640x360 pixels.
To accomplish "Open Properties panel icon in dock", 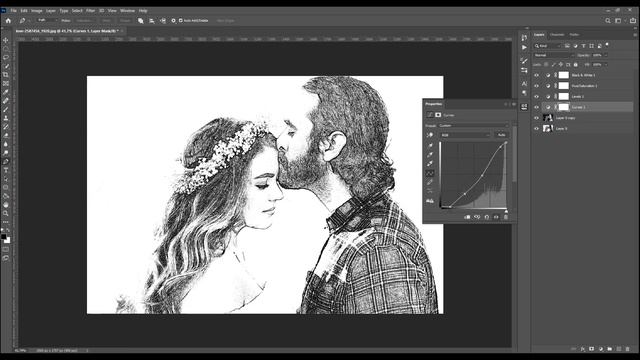I will click(x=524, y=107).
